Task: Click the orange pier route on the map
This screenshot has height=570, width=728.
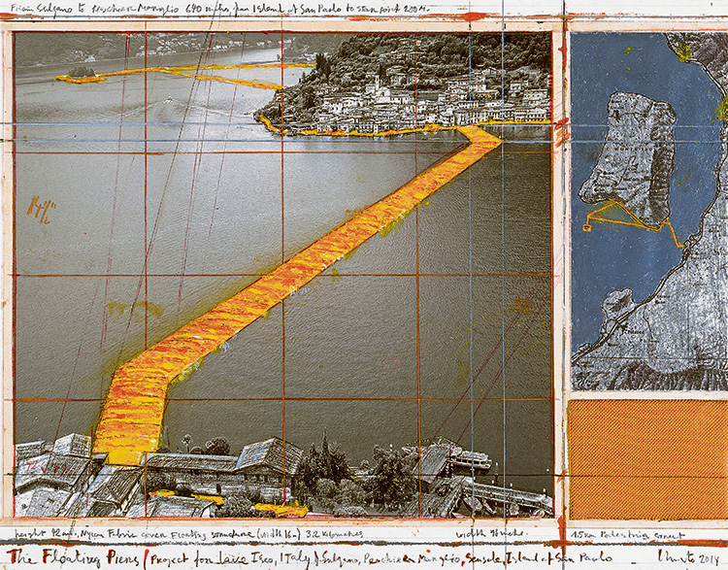Action: [x=633, y=224]
